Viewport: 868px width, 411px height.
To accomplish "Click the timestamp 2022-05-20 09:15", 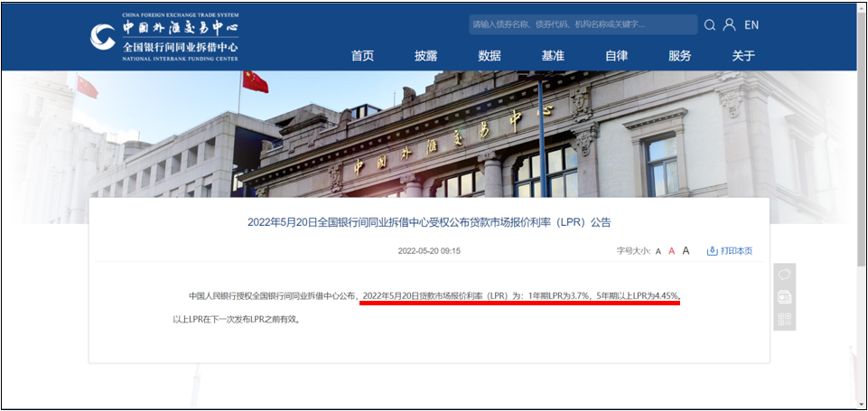I will click(x=429, y=251).
